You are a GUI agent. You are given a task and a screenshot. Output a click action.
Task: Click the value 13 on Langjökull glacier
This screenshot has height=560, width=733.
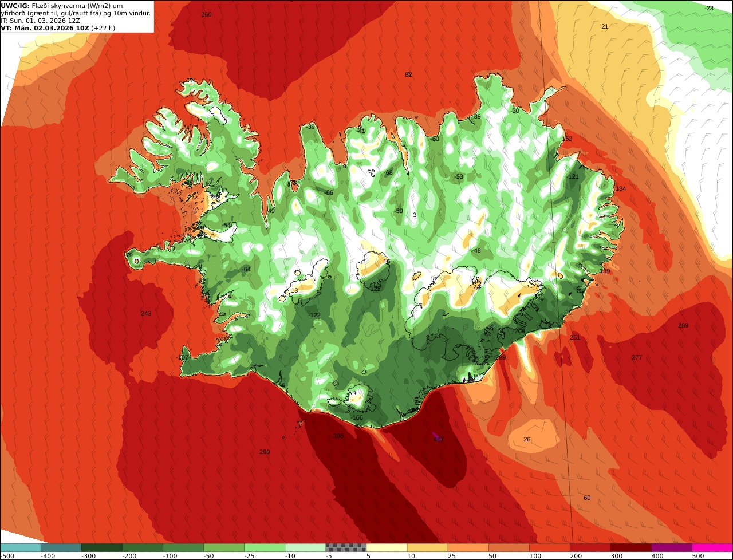pos(294,290)
